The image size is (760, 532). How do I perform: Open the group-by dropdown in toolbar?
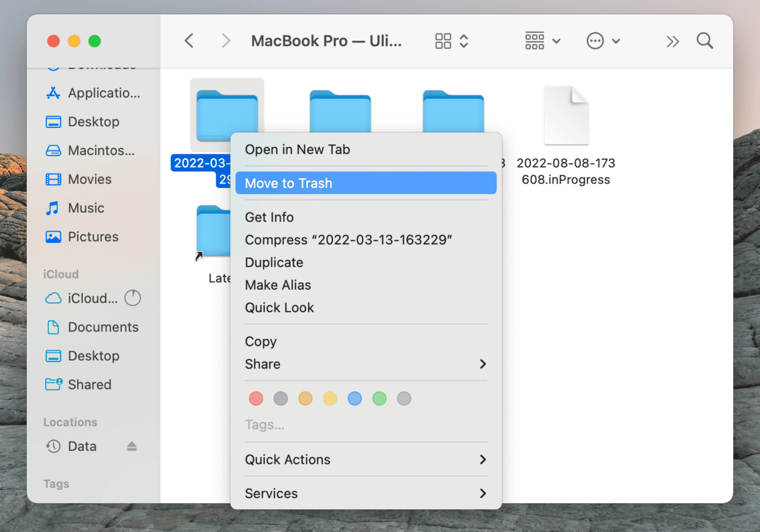pos(542,41)
